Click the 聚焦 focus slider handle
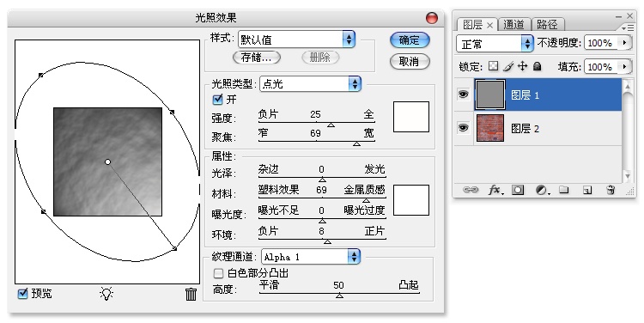Image resolution: width=644 pixels, height=323 pixels. tap(356, 143)
